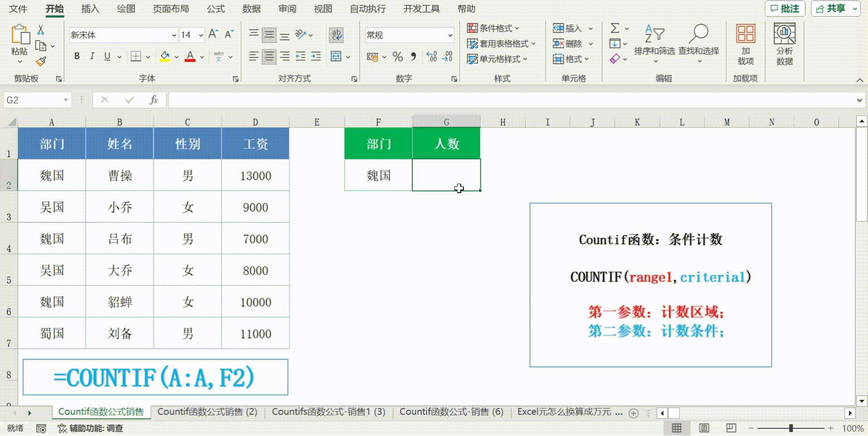Open 条件格式 conditional formatting menu
Viewport: 868px width, 436px height.
pyautogui.click(x=493, y=28)
